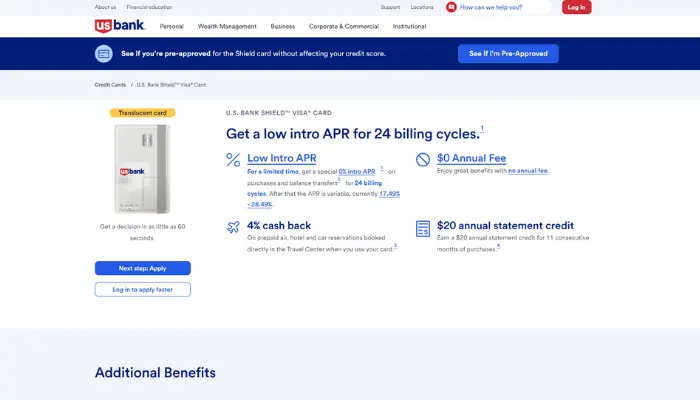Click the statement icon beside $20 annual credit
The height and width of the screenshot is (400, 700).
coord(423,228)
